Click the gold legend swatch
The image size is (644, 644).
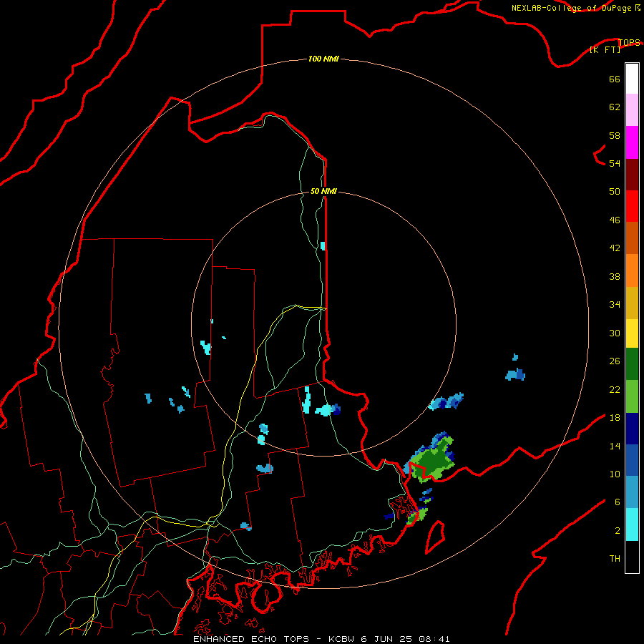click(x=632, y=303)
